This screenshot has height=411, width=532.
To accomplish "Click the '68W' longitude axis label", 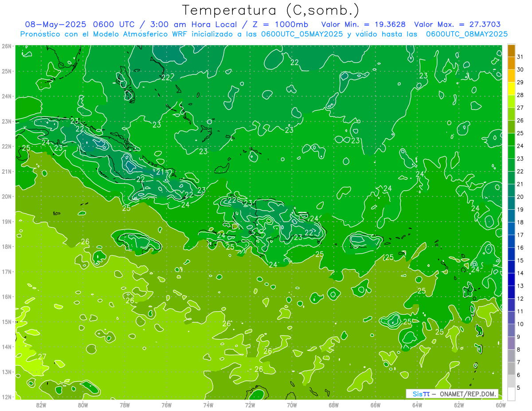I will (334, 405).
